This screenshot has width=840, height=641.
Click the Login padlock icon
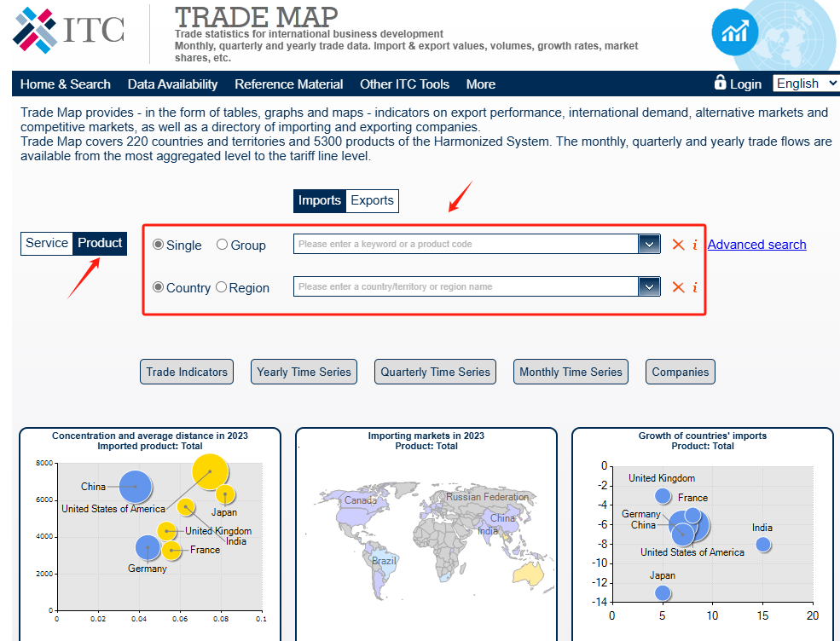(721, 83)
